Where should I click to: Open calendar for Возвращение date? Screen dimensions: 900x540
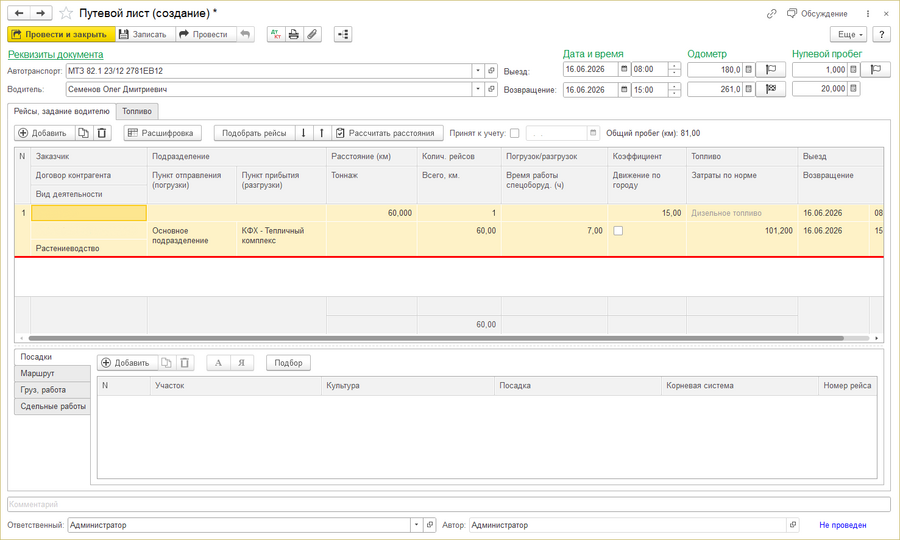click(x=624, y=90)
